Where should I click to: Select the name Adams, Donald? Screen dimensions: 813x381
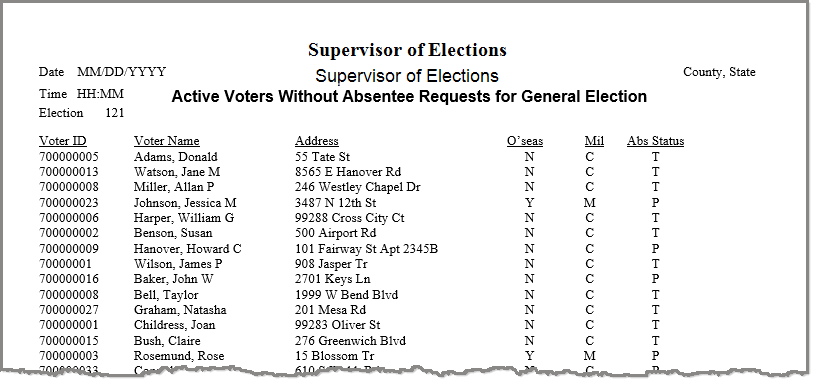coord(176,157)
